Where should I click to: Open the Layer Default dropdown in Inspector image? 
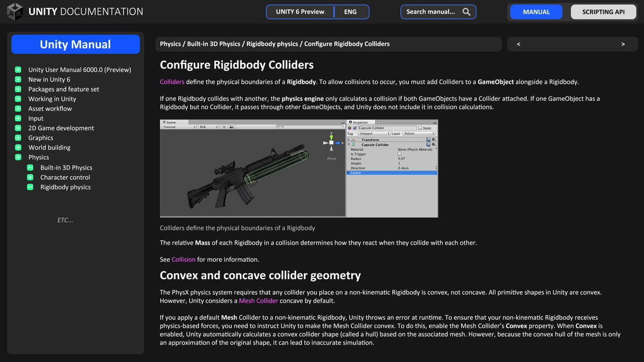point(420,134)
